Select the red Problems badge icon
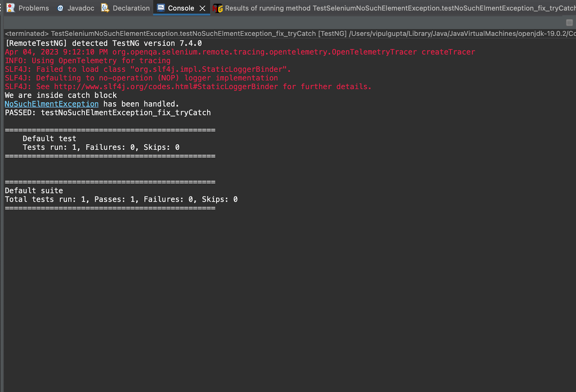This screenshot has height=392, width=576. pos(11,8)
